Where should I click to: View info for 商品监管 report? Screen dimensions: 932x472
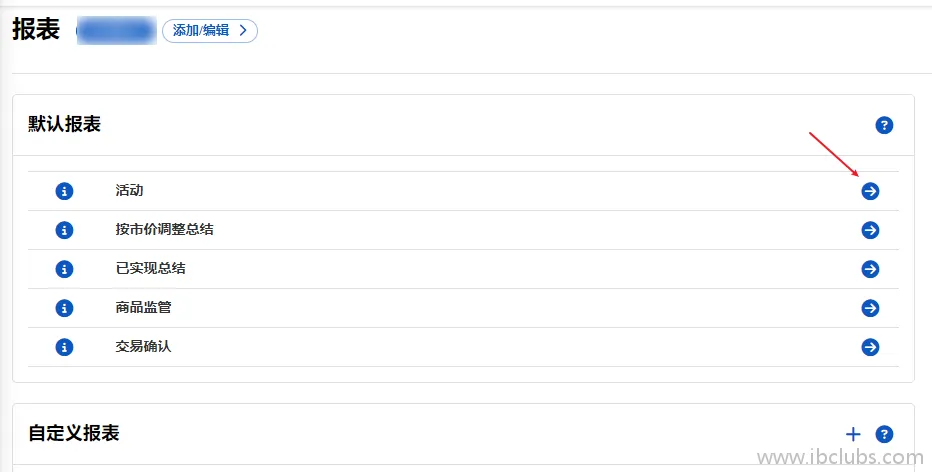pos(64,308)
